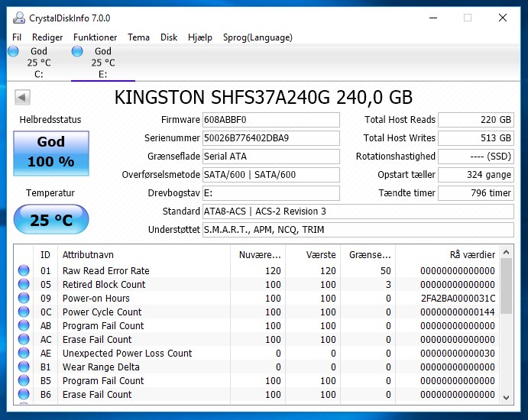Open the Tema menu
Screen dimensions: 528x420
(x=138, y=37)
